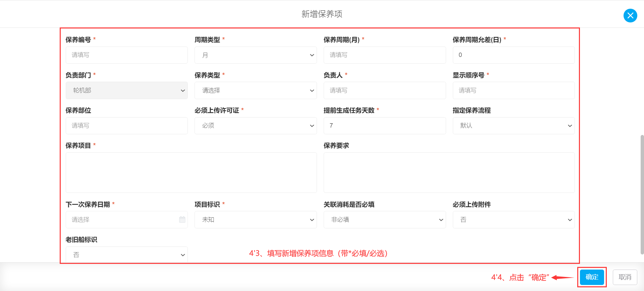Click inside the 保养项目 text area
644x291 pixels.
tap(191, 172)
